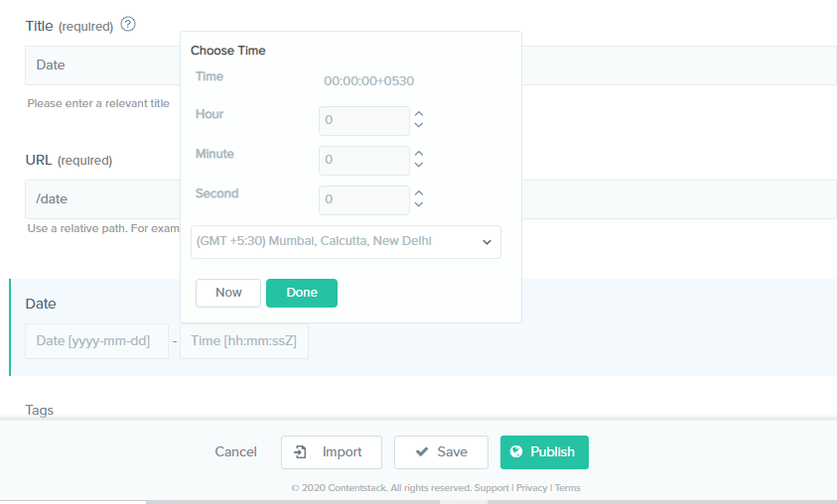The height and width of the screenshot is (504, 837).
Task: Decrease the Second value with down arrow
Action: point(419,204)
